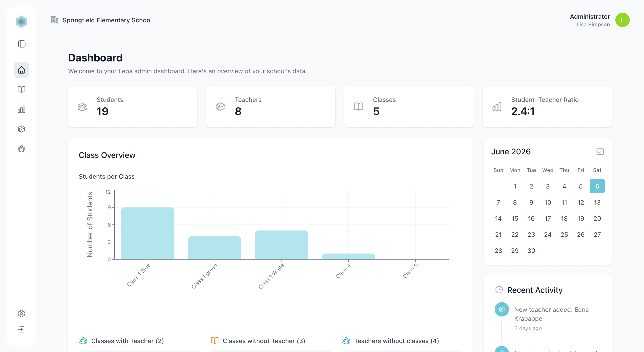Viewport: 644px width, 352px height.
Task: Open the people group students icon in sidebar
Action: click(21, 149)
